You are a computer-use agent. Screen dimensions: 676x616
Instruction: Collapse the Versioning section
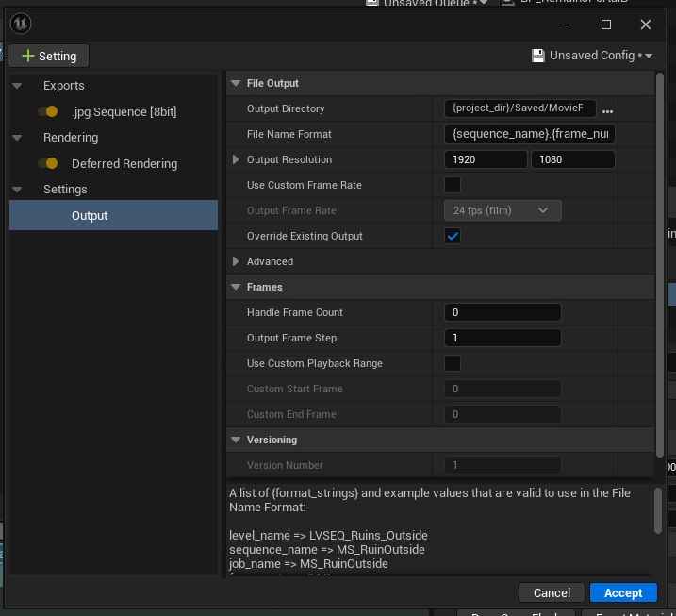(x=236, y=440)
